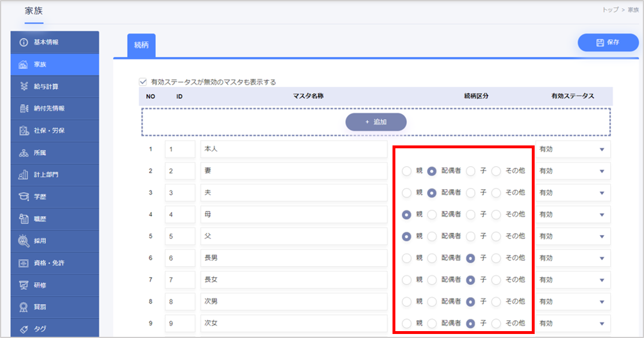The image size is (644, 338).
Task: Click the 基本情報 info icon in sidebar
Action: tap(24, 42)
